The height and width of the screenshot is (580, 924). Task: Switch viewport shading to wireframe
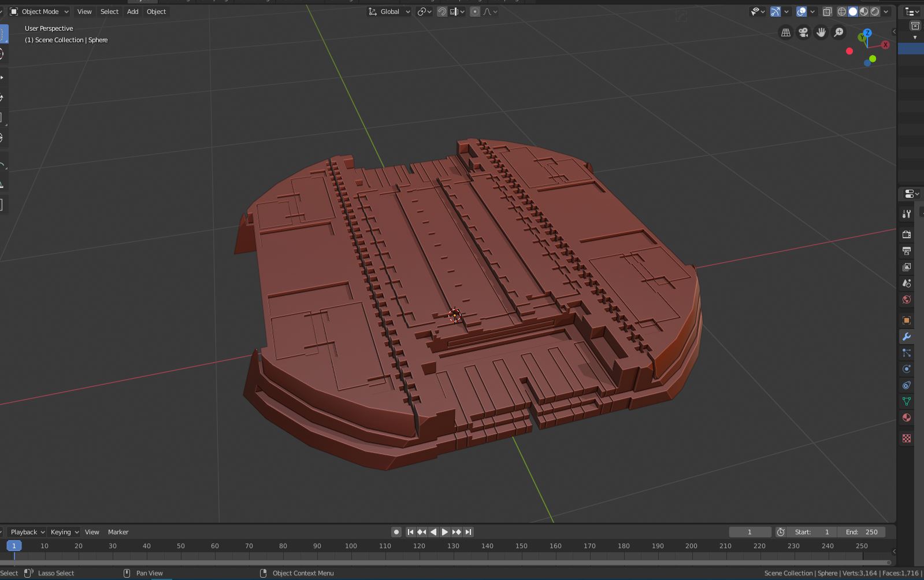842,12
